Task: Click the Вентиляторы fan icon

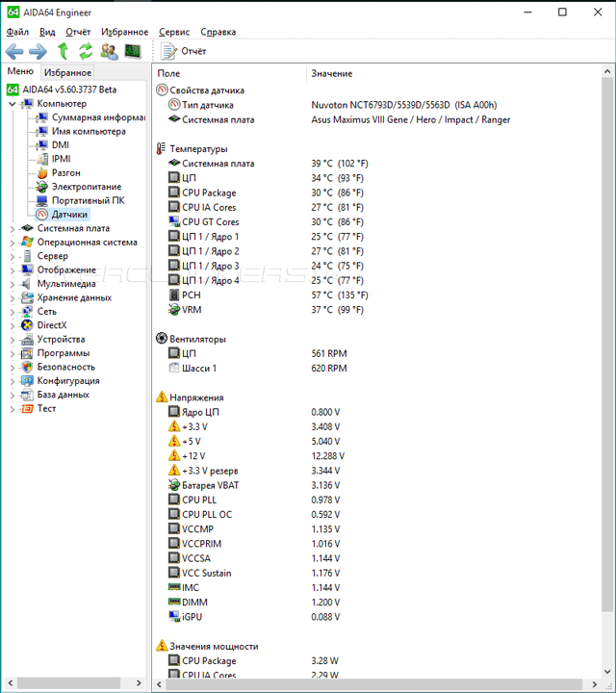Action: click(162, 339)
